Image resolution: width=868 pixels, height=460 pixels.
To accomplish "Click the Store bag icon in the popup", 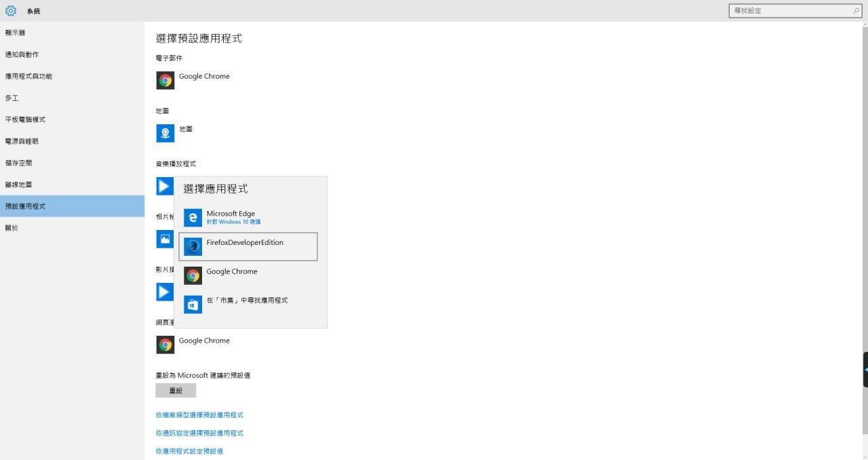I will click(x=193, y=305).
